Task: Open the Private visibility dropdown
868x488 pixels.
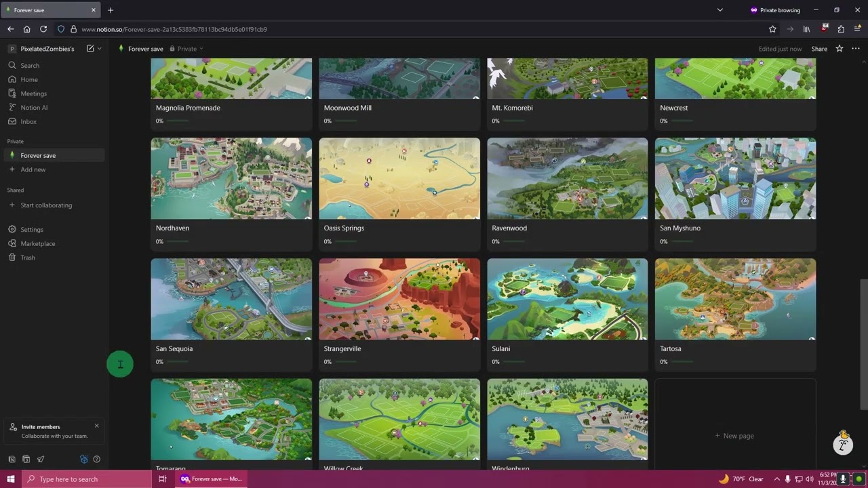Action: click(186, 49)
